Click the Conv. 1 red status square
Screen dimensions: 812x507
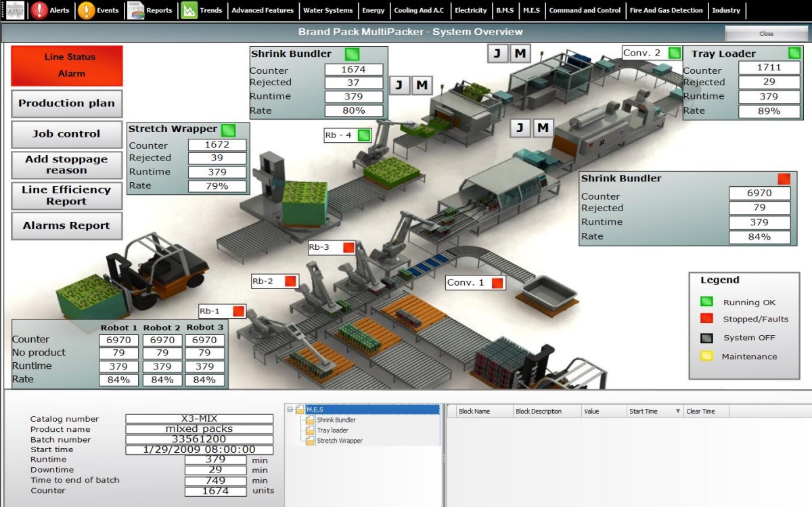(x=497, y=283)
